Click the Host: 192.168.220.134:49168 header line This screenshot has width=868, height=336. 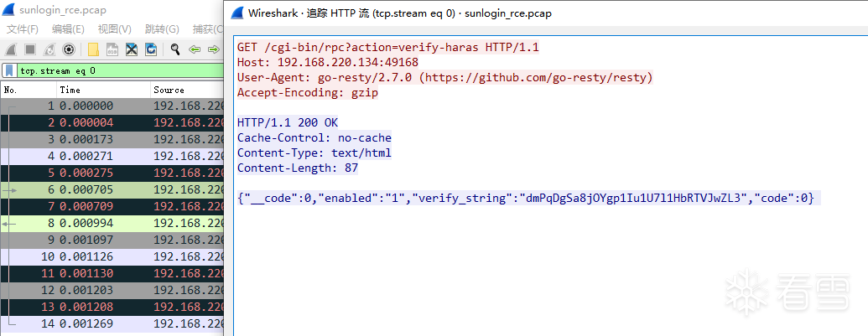click(x=328, y=63)
